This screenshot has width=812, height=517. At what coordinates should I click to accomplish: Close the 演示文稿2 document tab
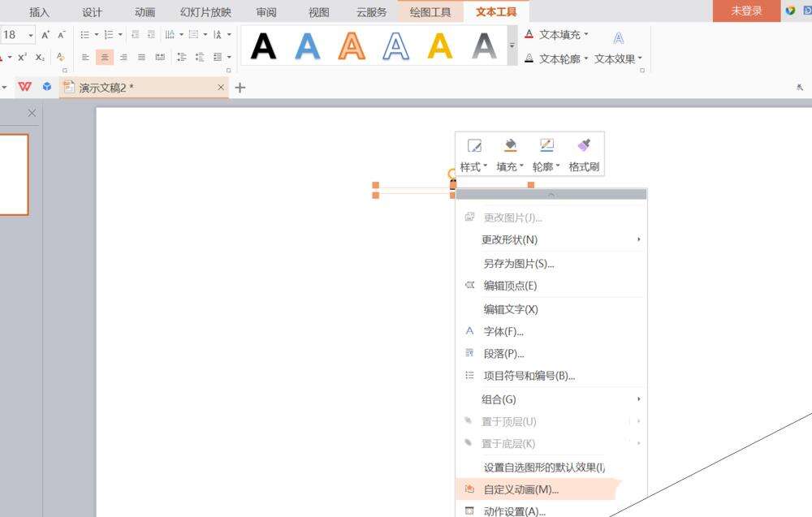(x=221, y=88)
